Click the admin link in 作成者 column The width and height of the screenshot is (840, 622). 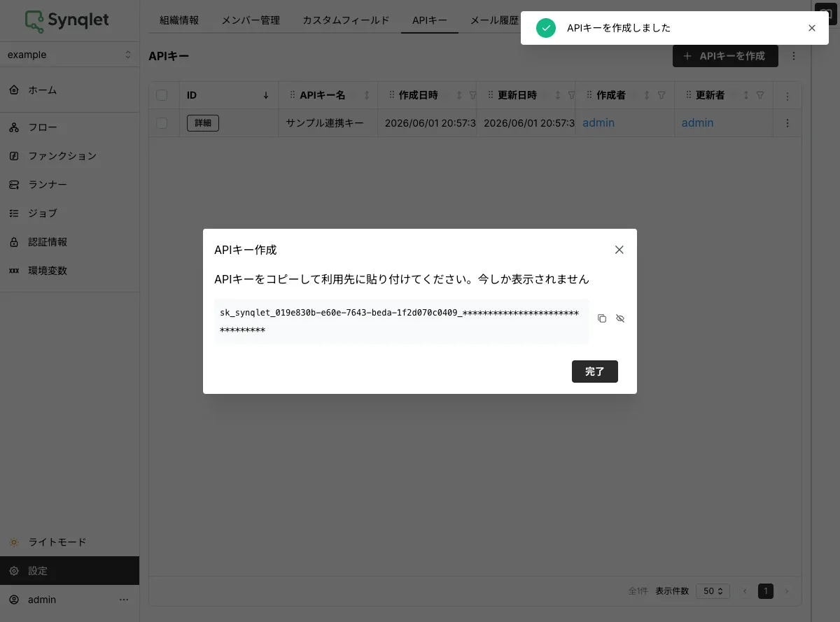click(598, 123)
